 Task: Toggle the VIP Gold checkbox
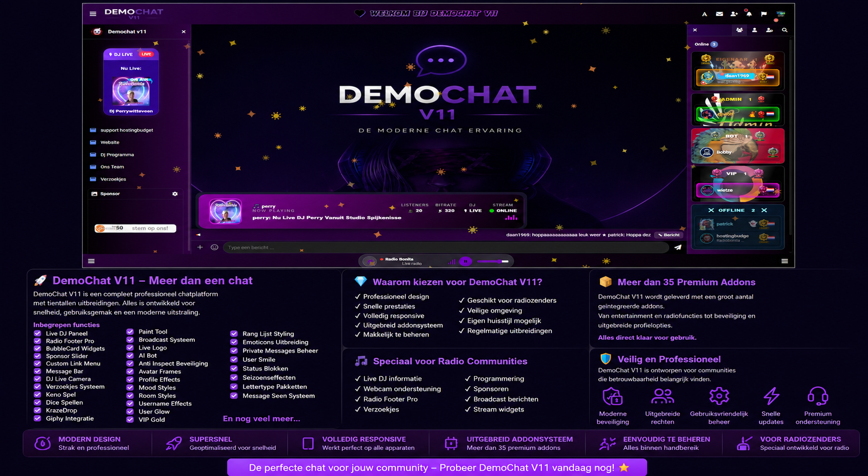(130, 420)
